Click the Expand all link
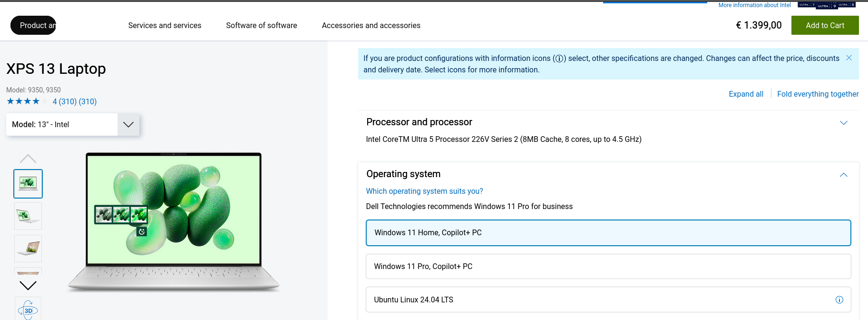The width and height of the screenshot is (868, 320). 746,94
